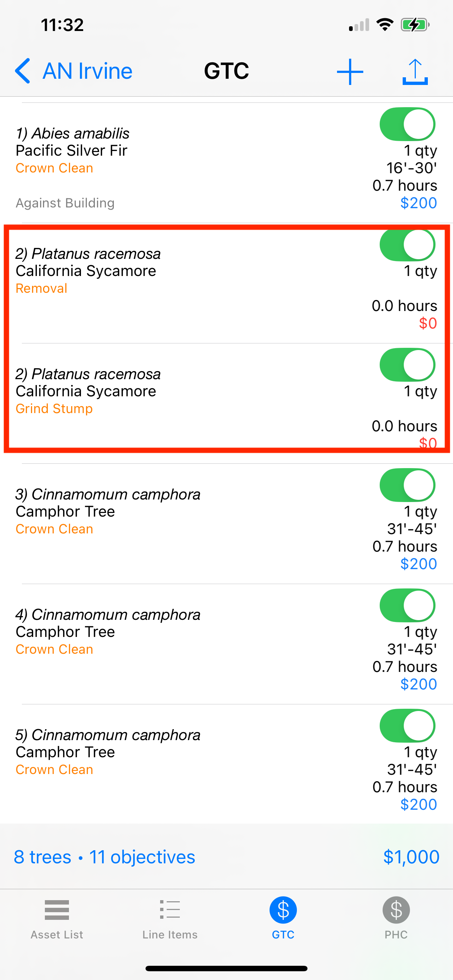This screenshot has height=980, width=453.
Task: Select the GTC dollar tab icon
Action: coord(283,910)
